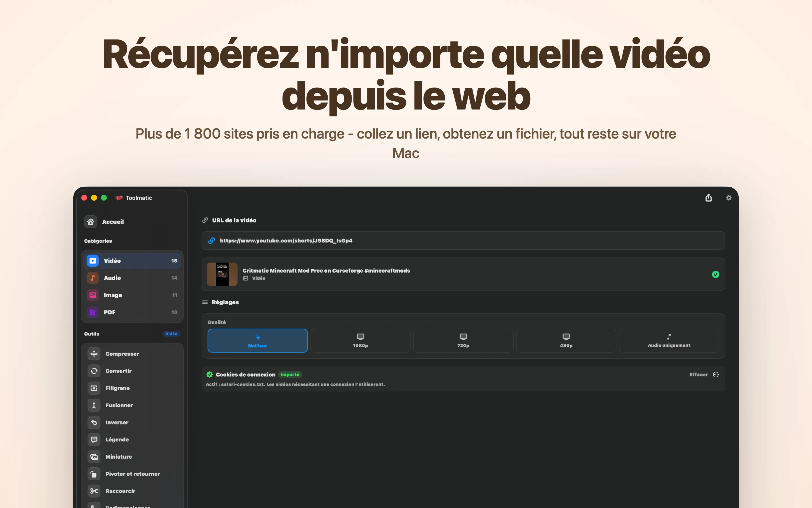Open the Légende caption tool

click(132, 439)
